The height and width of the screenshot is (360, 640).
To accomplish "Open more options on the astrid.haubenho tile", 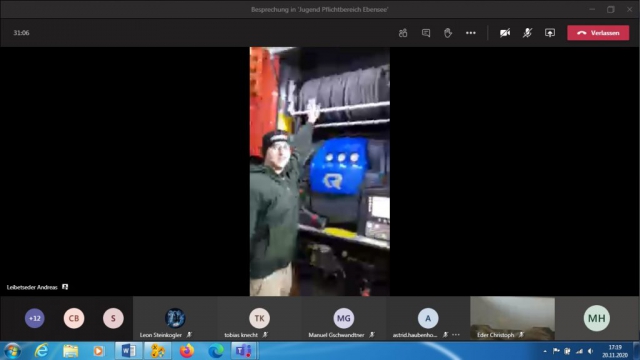I will point(456,335).
